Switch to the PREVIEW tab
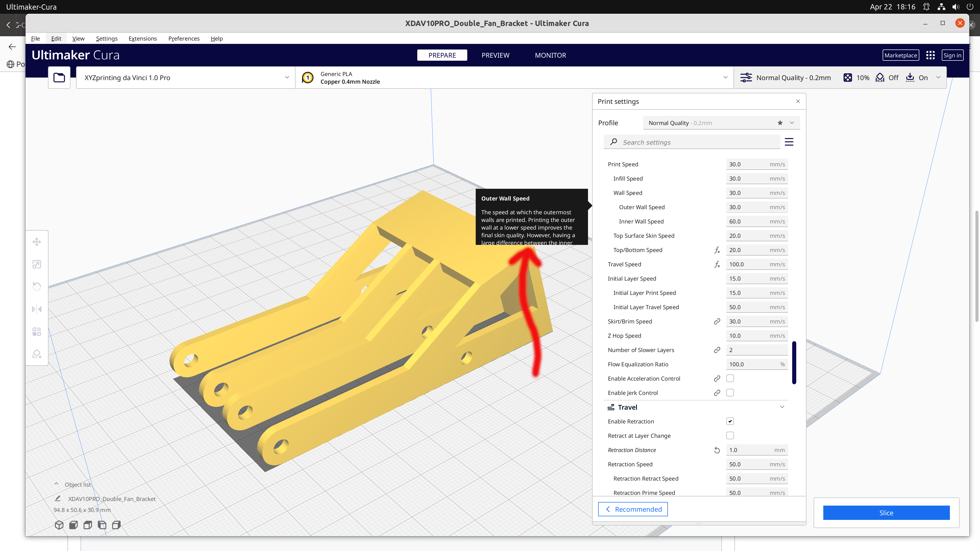This screenshot has height=551, width=980. pyautogui.click(x=495, y=55)
